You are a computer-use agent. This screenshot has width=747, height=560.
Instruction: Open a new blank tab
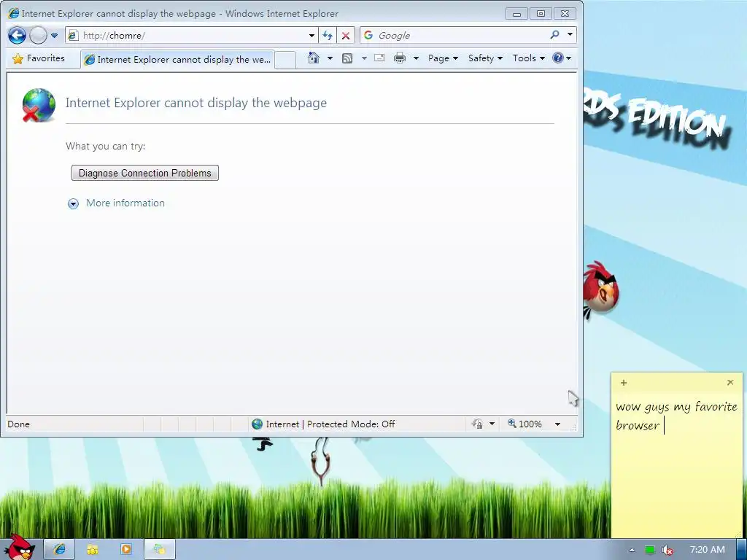285,60
